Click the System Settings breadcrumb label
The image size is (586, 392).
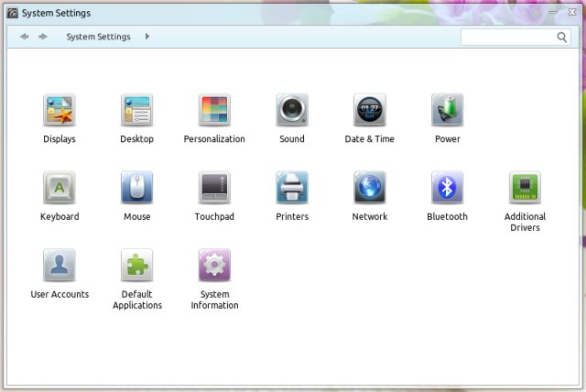[x=98, y=37]
